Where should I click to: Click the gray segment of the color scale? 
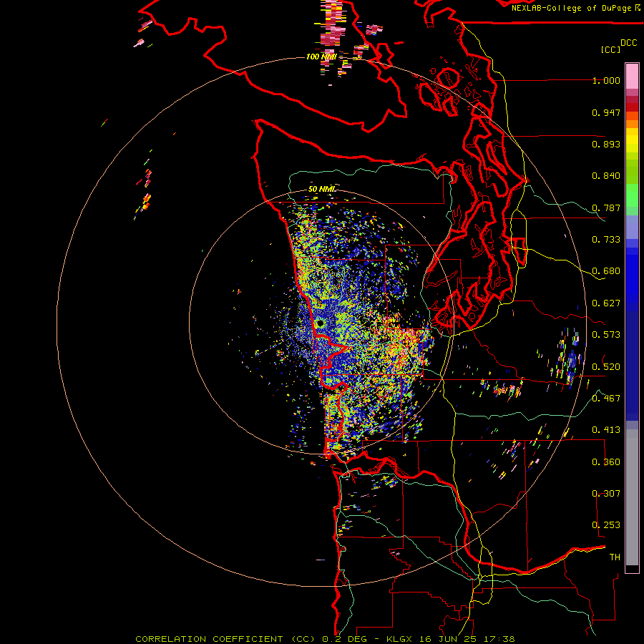point(632,497)
